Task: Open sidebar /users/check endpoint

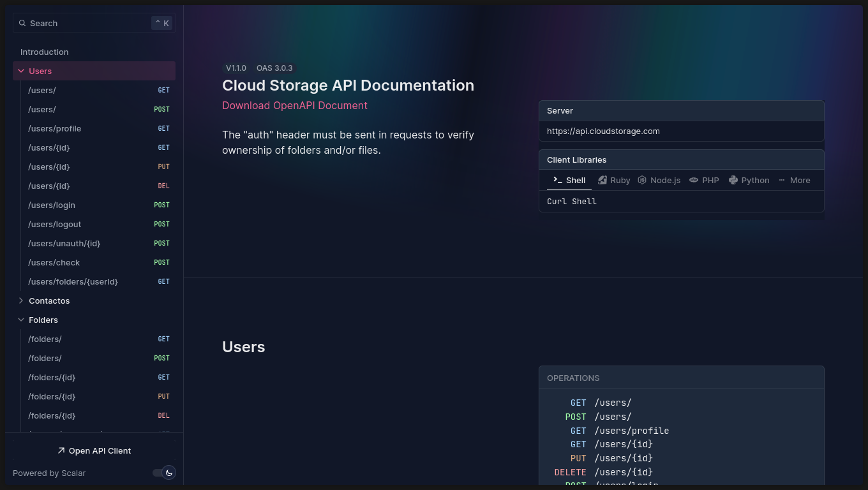Action: pyautogui.click(x=99, y=262)
